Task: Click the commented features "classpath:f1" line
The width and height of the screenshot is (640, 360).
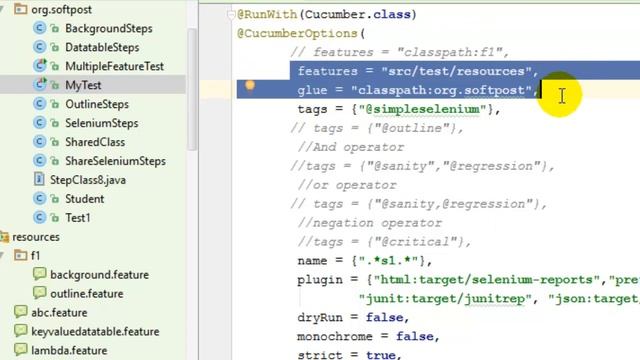Action: [400, 52]
